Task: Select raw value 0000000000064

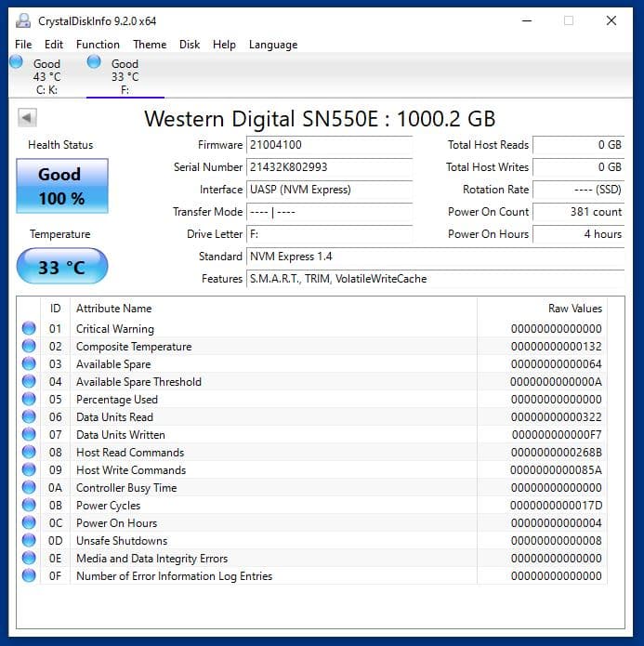Action: click(x=557, y=364)
